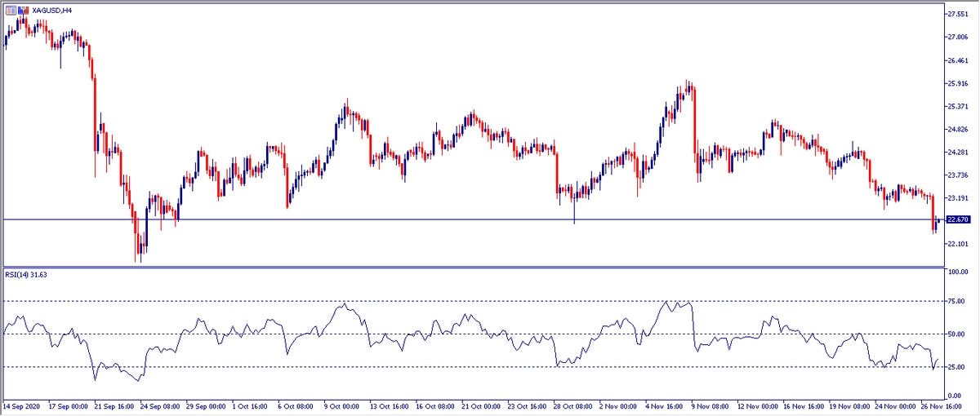Viewport: 980px width, 416px height.
Task: Click the 27.006 price axis label
Action: pos(958,37)
